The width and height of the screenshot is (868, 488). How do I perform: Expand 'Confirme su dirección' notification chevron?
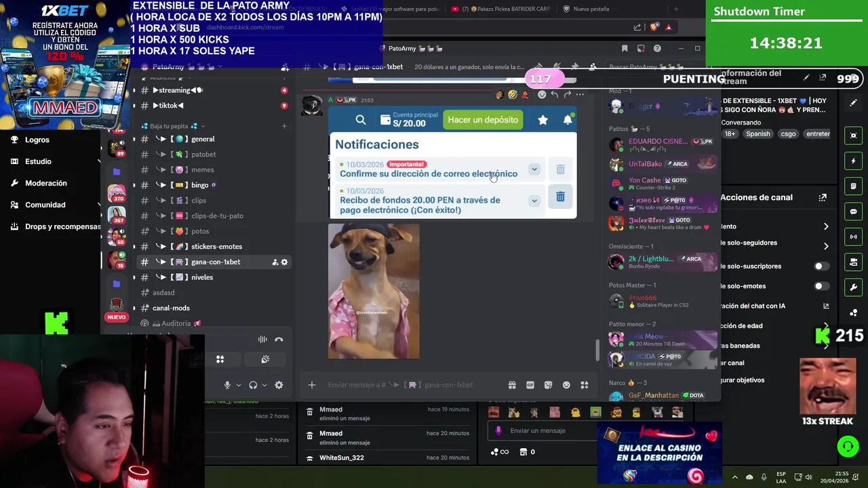tap(534, 169)
